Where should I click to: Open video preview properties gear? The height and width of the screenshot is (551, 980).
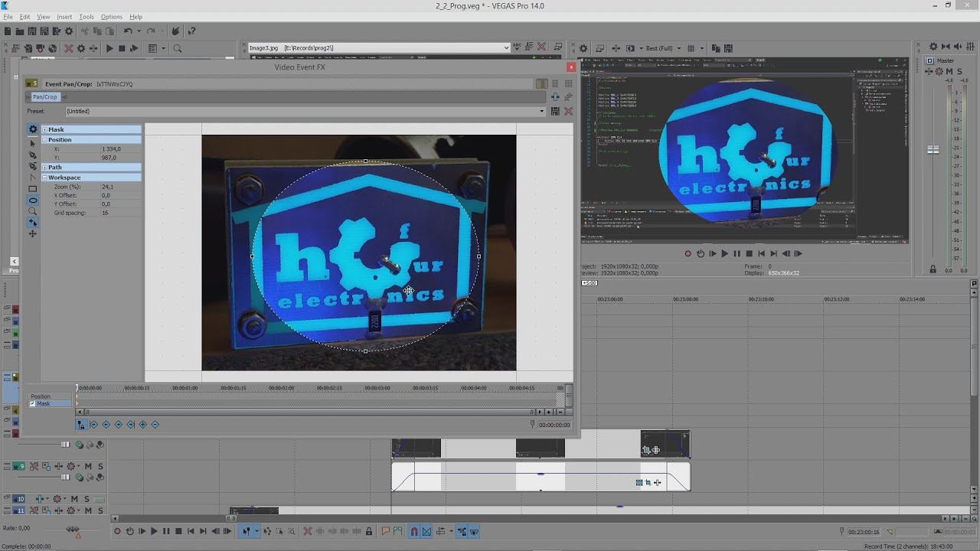tap(583, 48)
